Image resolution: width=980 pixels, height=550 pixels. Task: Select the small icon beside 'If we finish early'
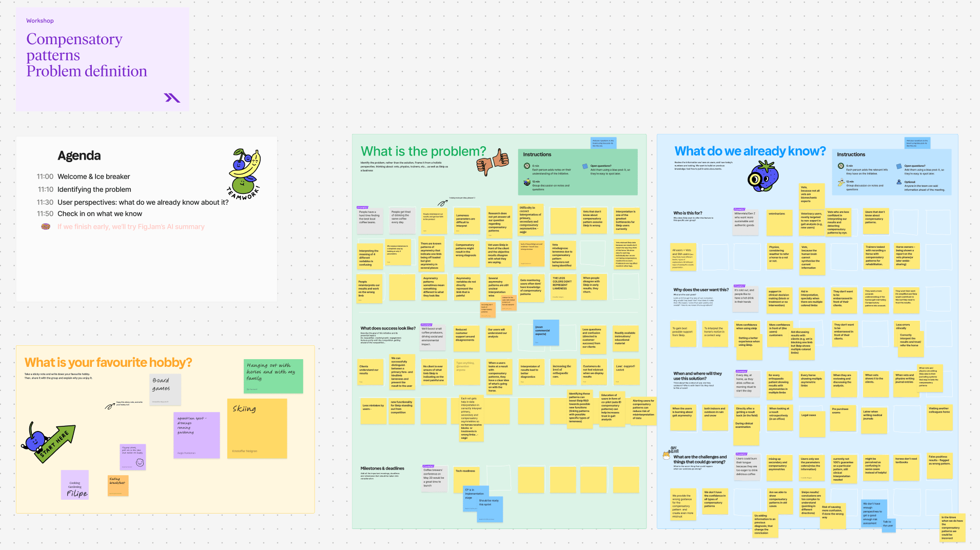click(46, 227)
